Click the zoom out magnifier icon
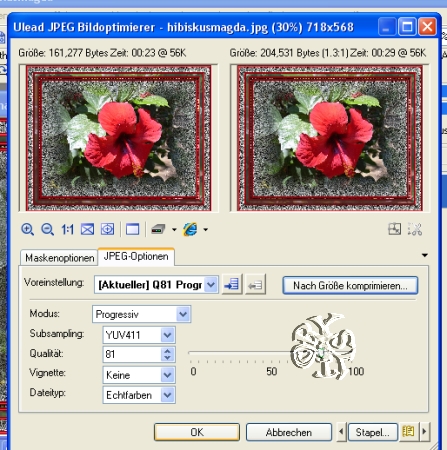The width and height of the screenshot is (447, 450). click(x=47, y=229)
